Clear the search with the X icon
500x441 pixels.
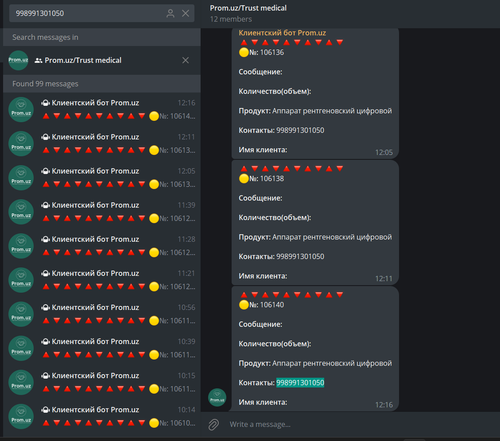185,13
